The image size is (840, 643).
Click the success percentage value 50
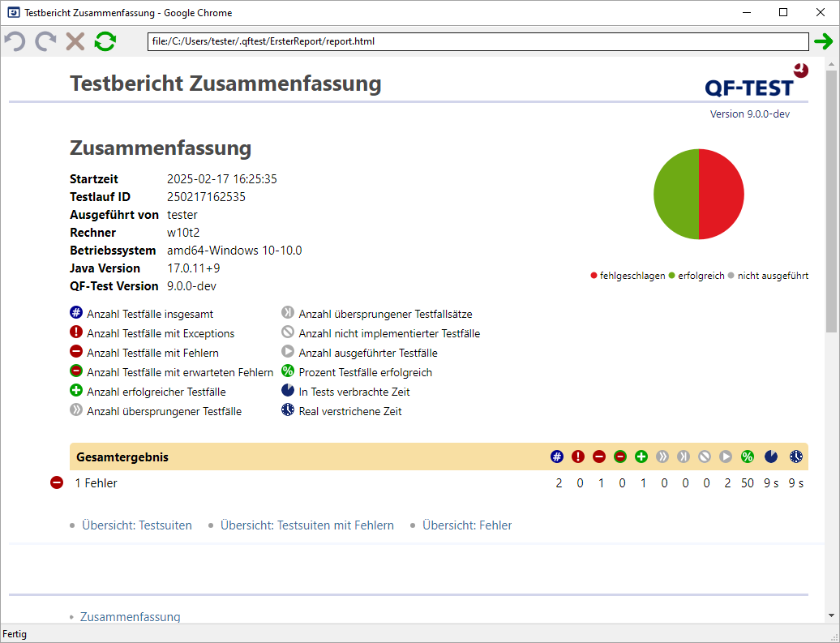tap(748, 483)
